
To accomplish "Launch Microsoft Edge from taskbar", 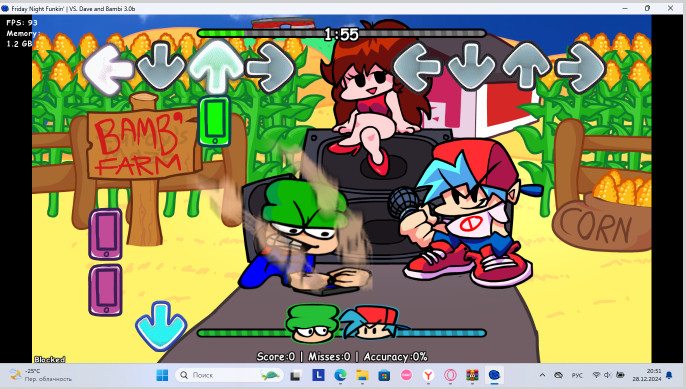I will click(340, 375).
